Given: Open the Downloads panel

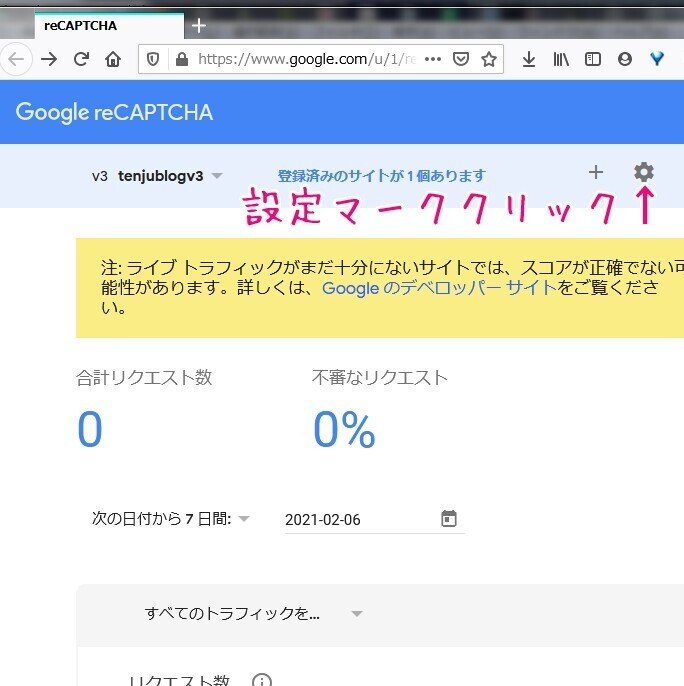Looking at the screenshot, I should [529, 59].
